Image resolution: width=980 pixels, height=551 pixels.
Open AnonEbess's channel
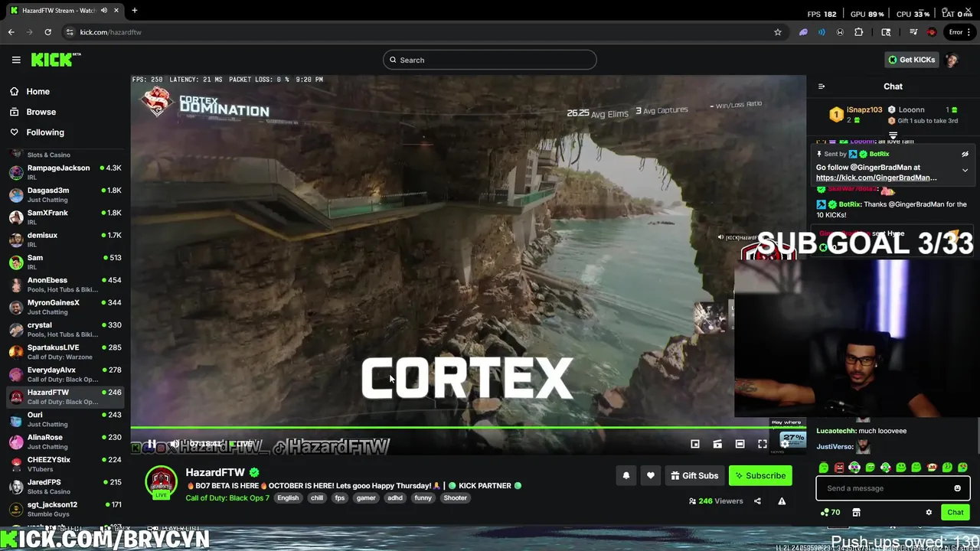pyautogui.click(x=65, y=285)
